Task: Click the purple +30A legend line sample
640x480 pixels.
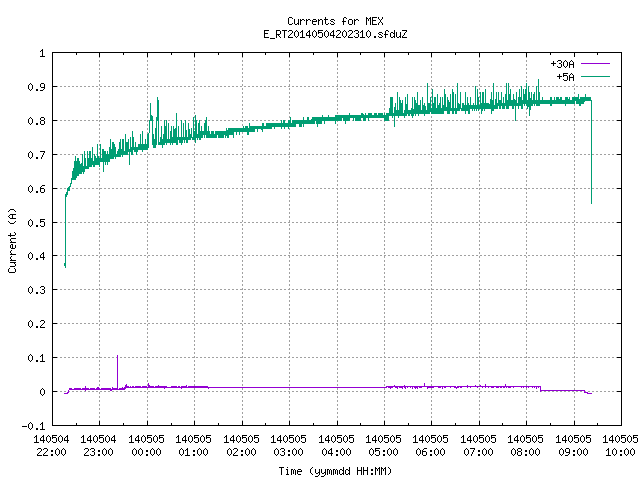Action: point(595,64)
